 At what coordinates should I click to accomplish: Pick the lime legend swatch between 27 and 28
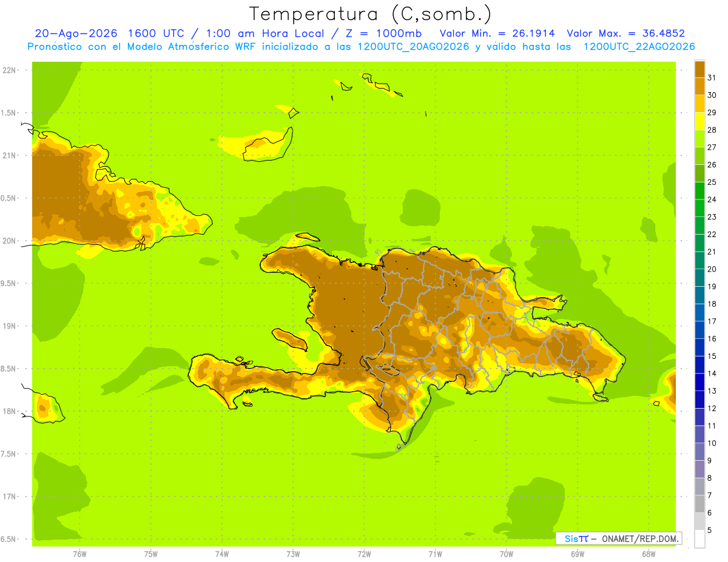tap(699, 138)
